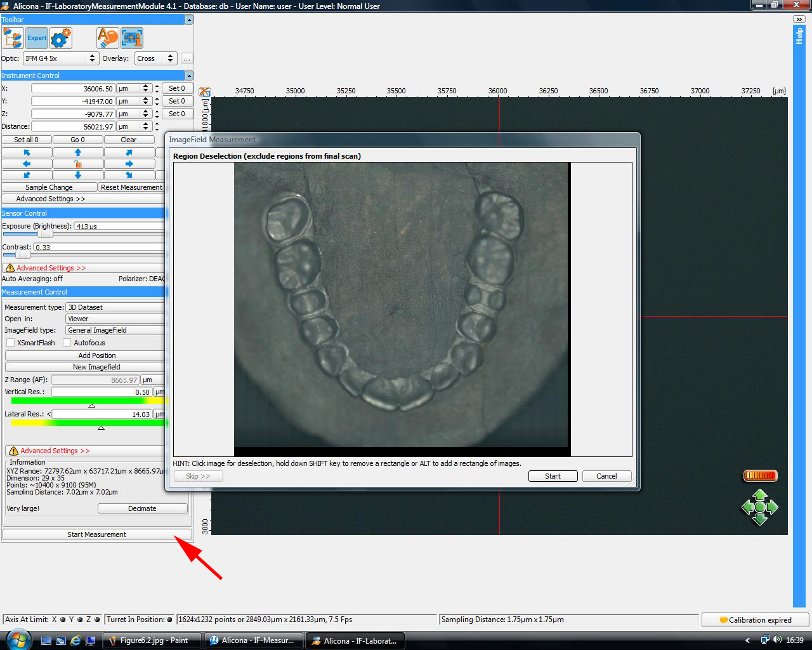Toggle the Expert mode button

click(37, 38)
